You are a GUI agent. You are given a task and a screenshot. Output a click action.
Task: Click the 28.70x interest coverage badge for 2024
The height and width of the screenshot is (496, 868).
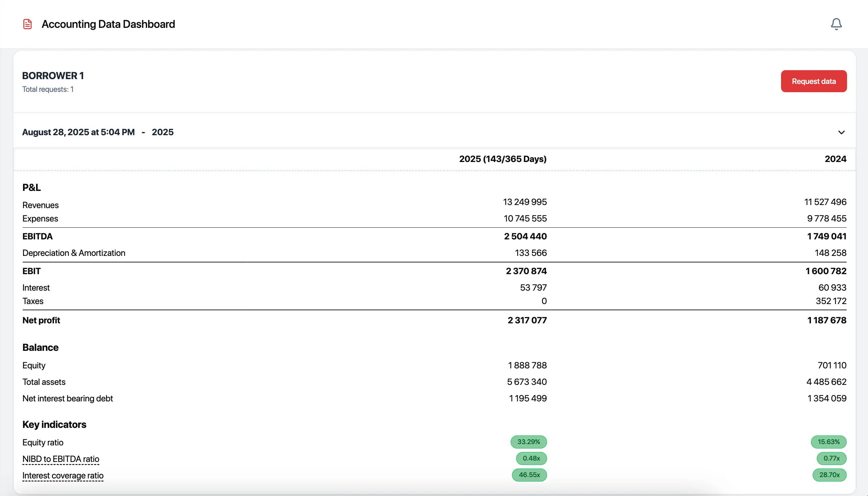pos(830,475)
